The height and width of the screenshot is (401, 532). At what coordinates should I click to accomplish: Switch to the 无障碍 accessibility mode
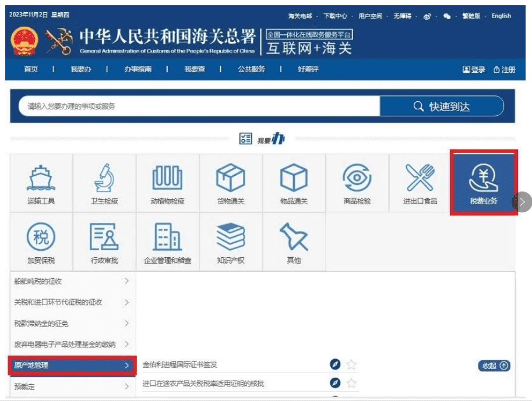403,16
